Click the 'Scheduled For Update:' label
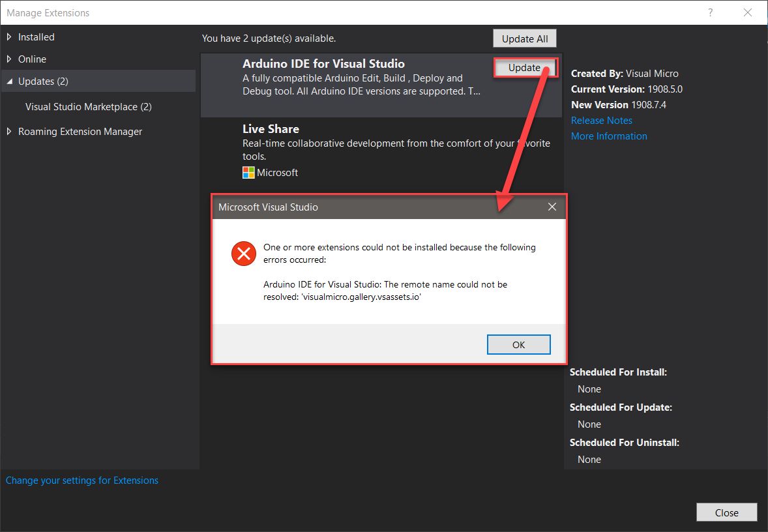This screenshot has height=532, width=768. 621,407
